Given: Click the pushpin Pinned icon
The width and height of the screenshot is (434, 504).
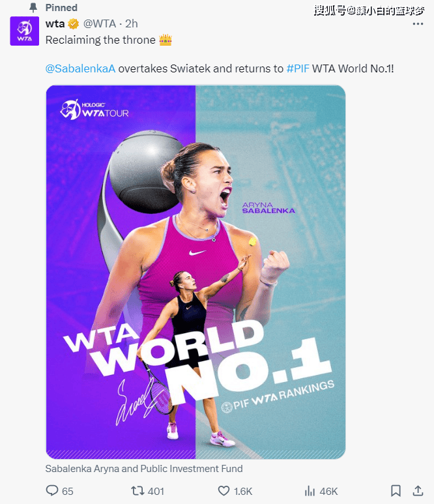Looking at the screenshot, I should point(33,7).
